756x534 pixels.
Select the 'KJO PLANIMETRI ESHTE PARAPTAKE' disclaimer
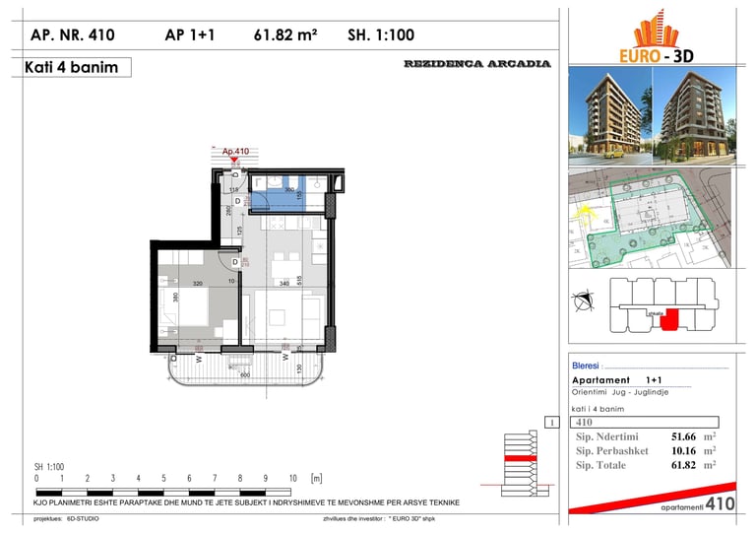[x=246, y=502]
